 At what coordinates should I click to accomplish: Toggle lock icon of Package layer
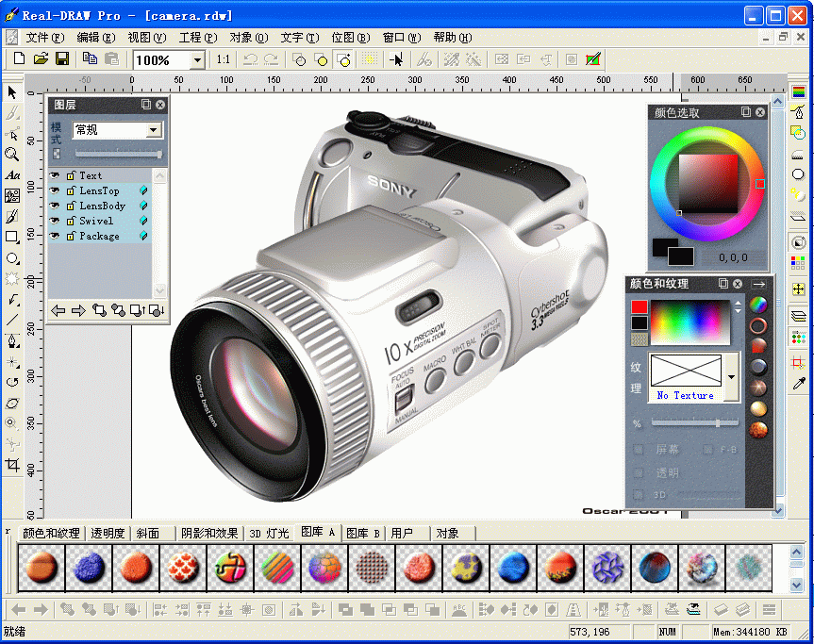pos(71,236)
